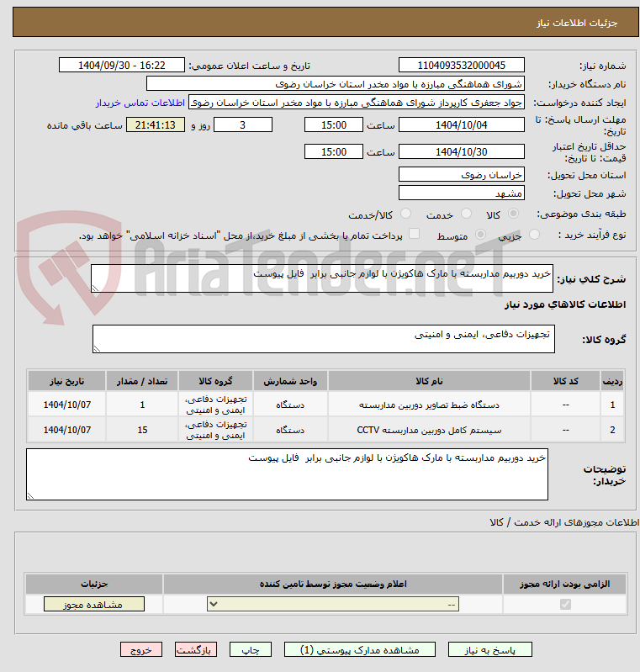Click the کد کالا column header
The image size is (640, 672).
(565, 381)
